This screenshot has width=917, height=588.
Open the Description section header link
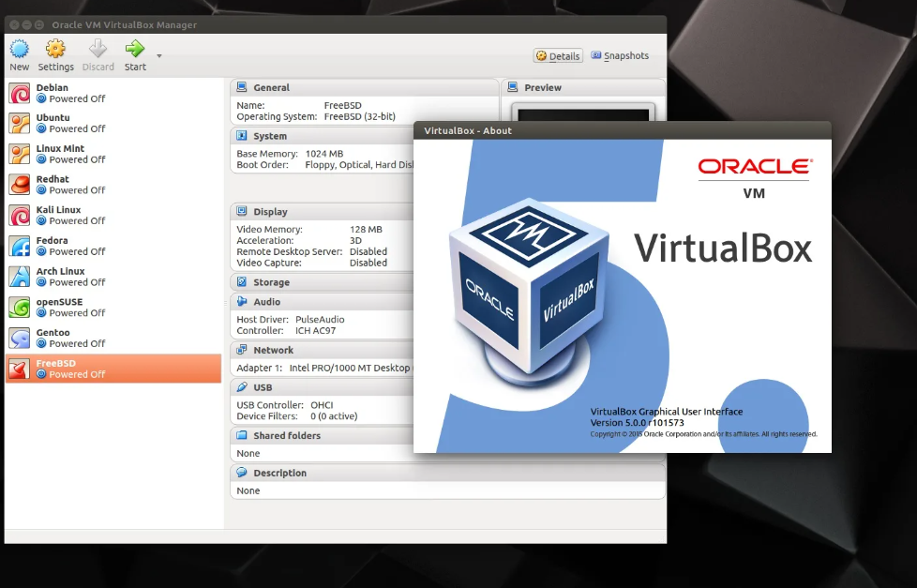(279, 473)
